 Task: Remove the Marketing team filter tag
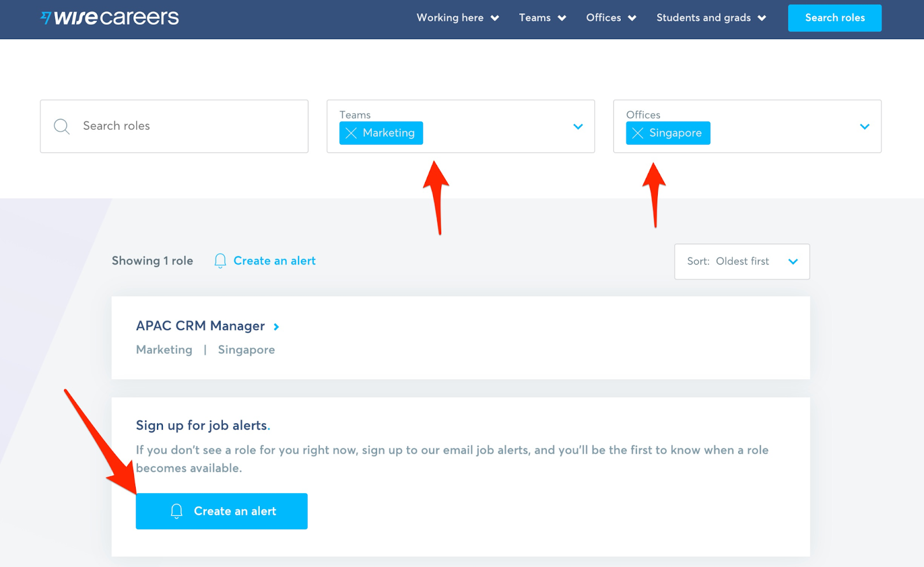(x=351, y=133)
